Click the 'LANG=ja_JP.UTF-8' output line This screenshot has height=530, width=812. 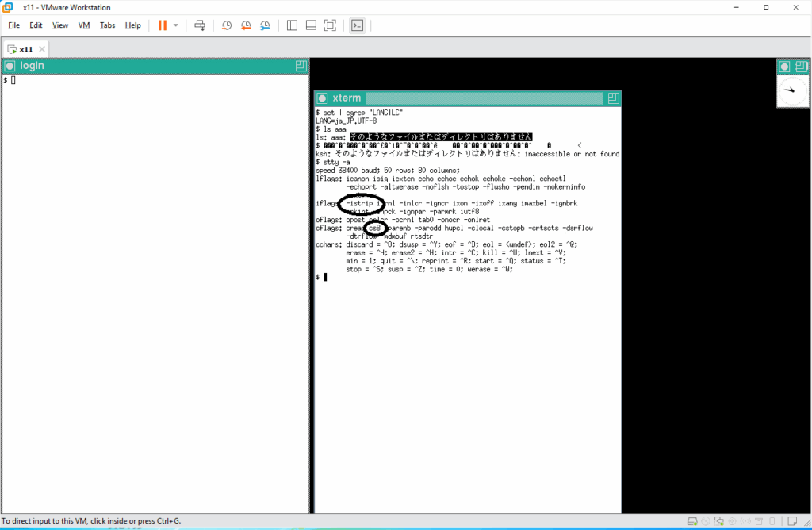[x=347, y=121]
